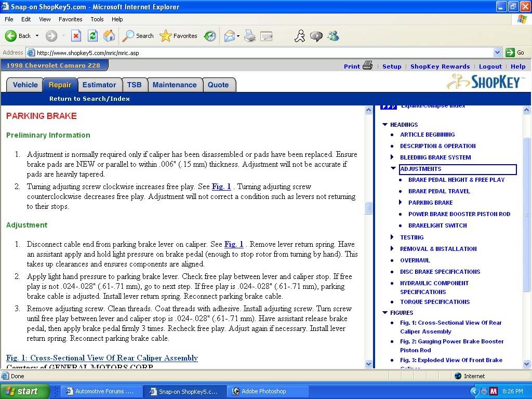Click the ShopKey Help link
Image resolution: width=532 pixels, height=399 pixels.
(x=518, y=66)
